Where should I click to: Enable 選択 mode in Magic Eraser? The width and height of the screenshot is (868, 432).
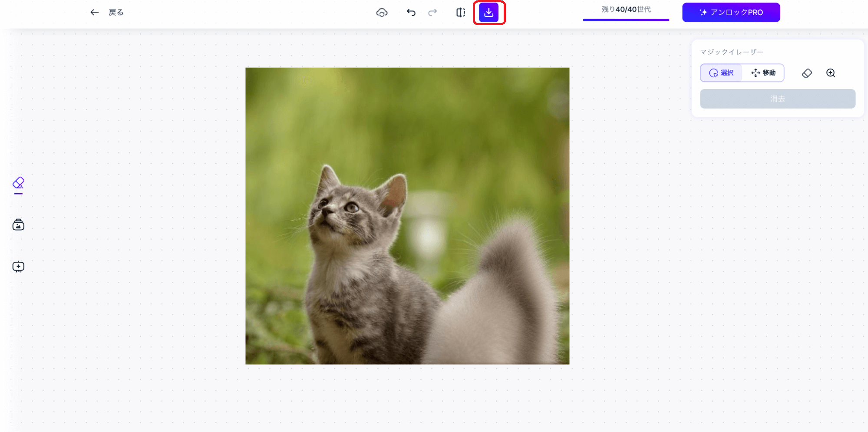pyautogui.click(x=721, y=73)
